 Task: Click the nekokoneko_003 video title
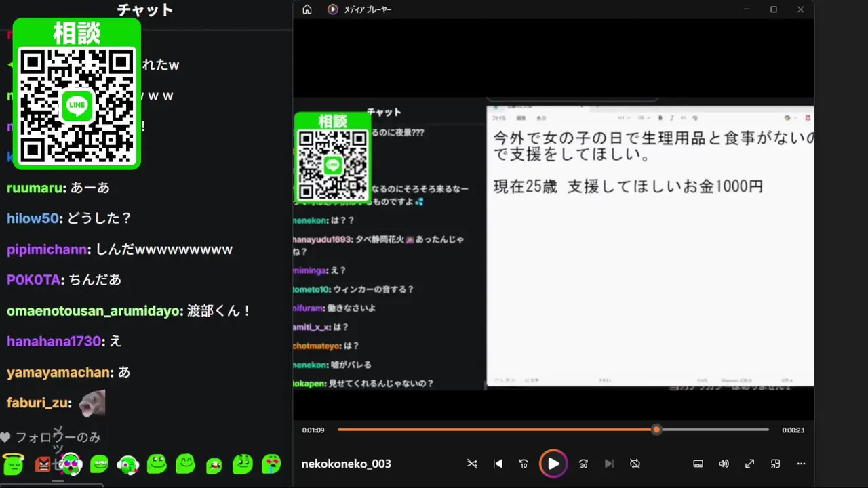click(347, 464)
